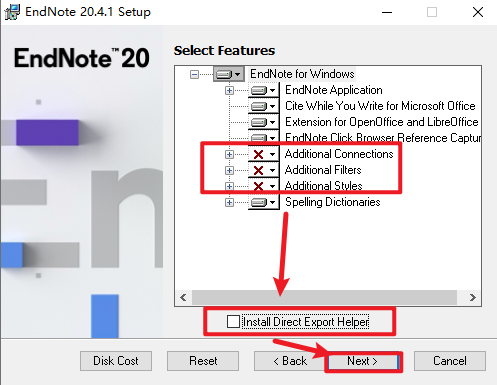The height and width of the screenshot is (385, 497).
Task: Proceed with the Next button
Action: click(363, 361)
